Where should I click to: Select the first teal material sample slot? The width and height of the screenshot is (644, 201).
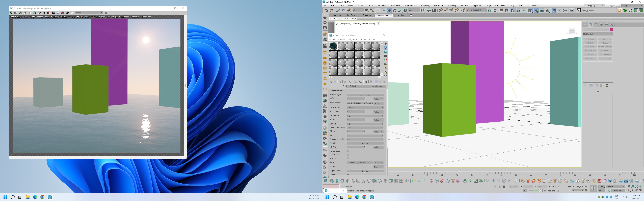pos(333,46)
